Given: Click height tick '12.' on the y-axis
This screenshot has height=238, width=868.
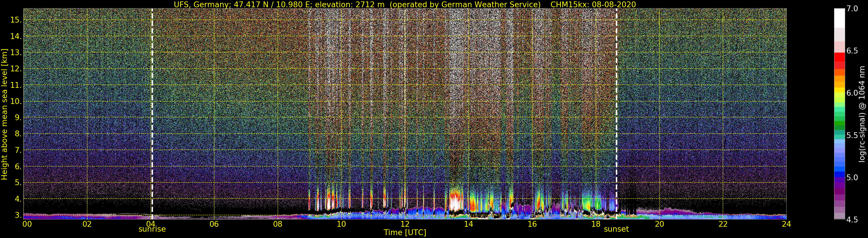Looking at the screenshot, I should pyautogui.click(x=16, y=69).
